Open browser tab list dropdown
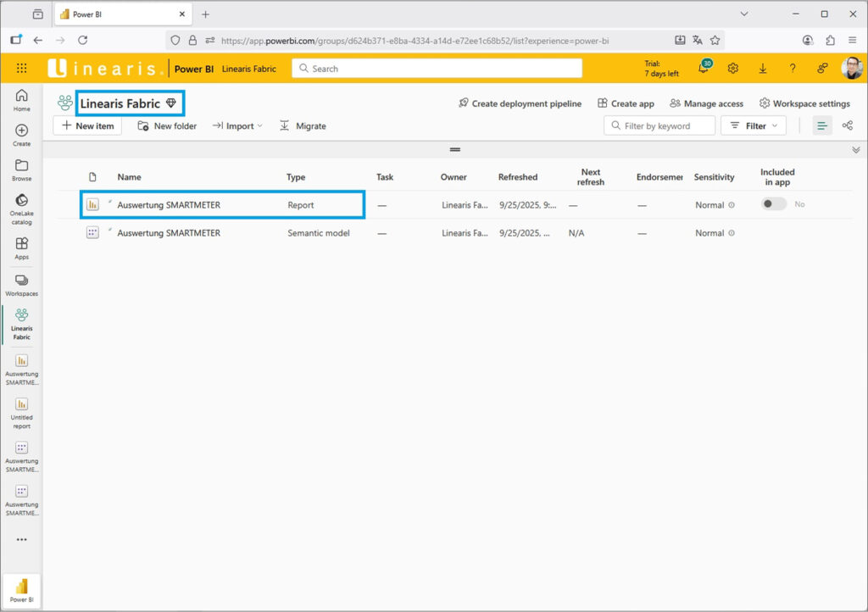This screenshot has width=868, height=612. point(744,14)
